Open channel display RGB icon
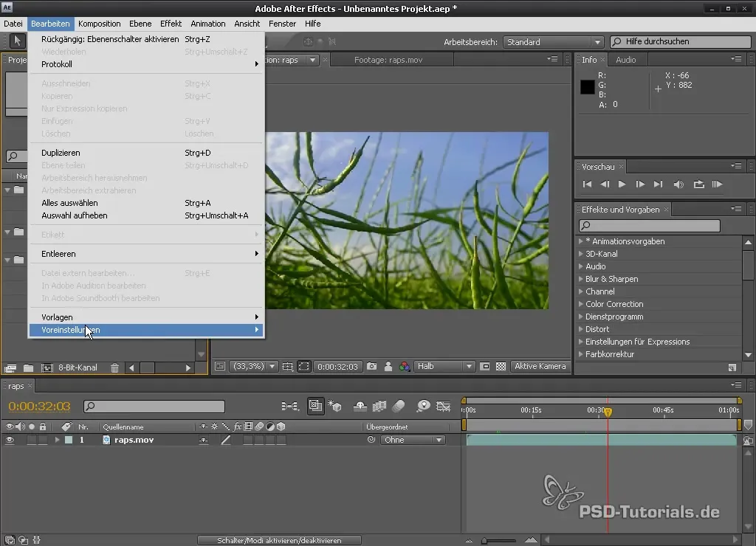This screenshot has height=546, width=756. tap(405, 366)
